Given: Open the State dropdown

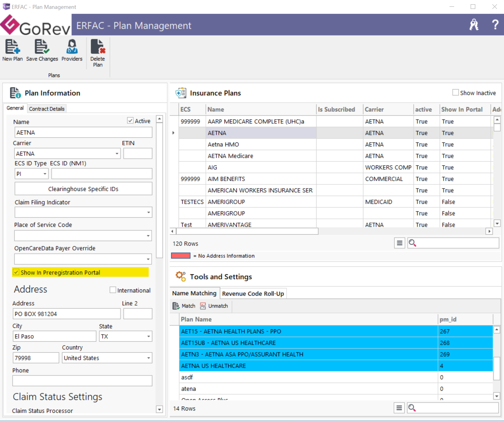Looking at the screenshot, I should pyautogui.click(x=149, y=336).
